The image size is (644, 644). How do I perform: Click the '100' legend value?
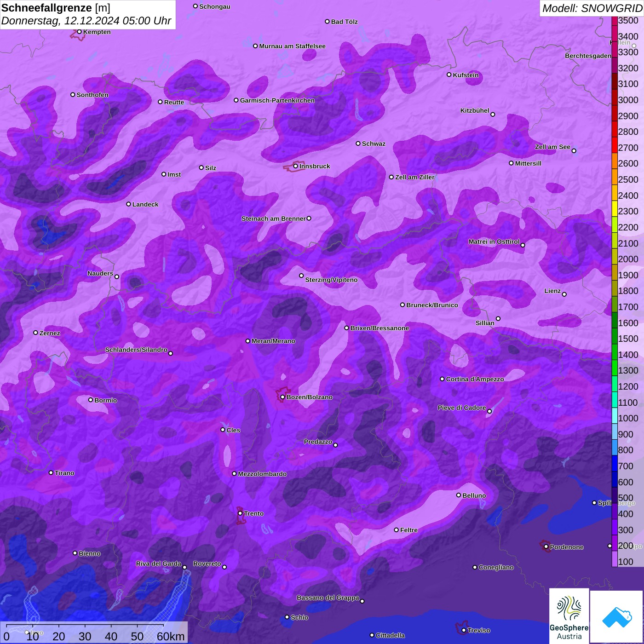626,562
